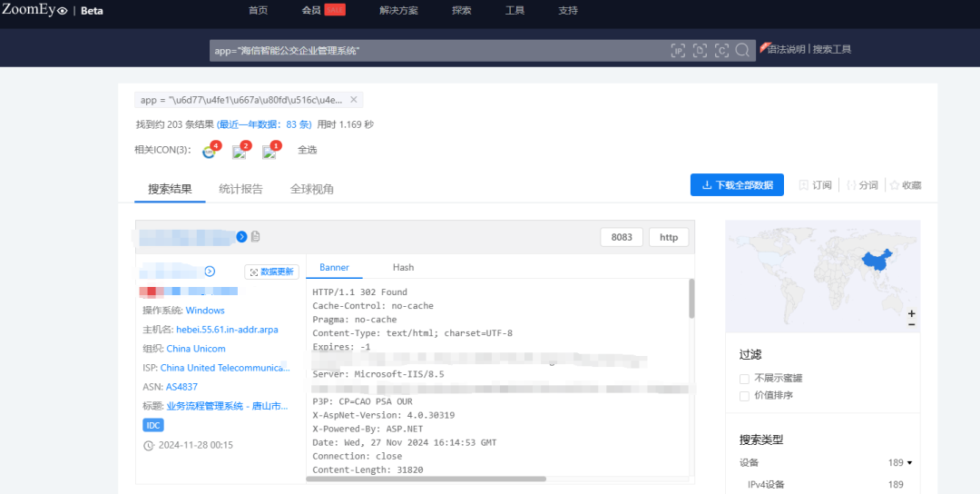The width and height of the screenshot is (980, 494).
Task: Select related icon with badge 2
Action: pyautogui.click(x=239, y=152)
